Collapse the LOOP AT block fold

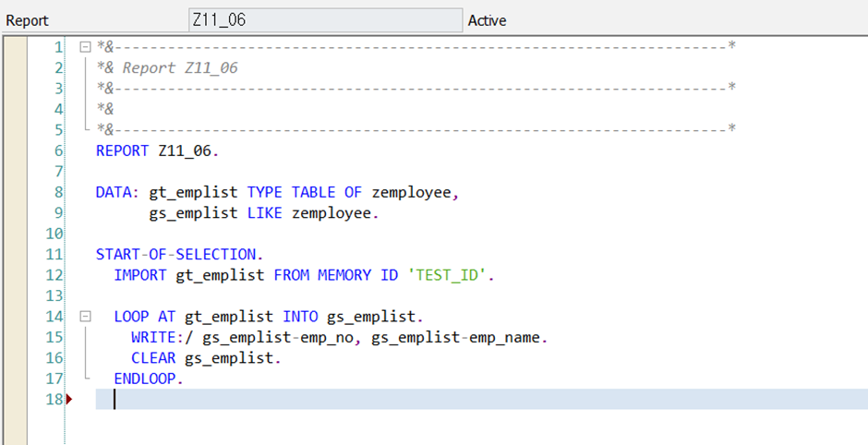tap(85, 317)
